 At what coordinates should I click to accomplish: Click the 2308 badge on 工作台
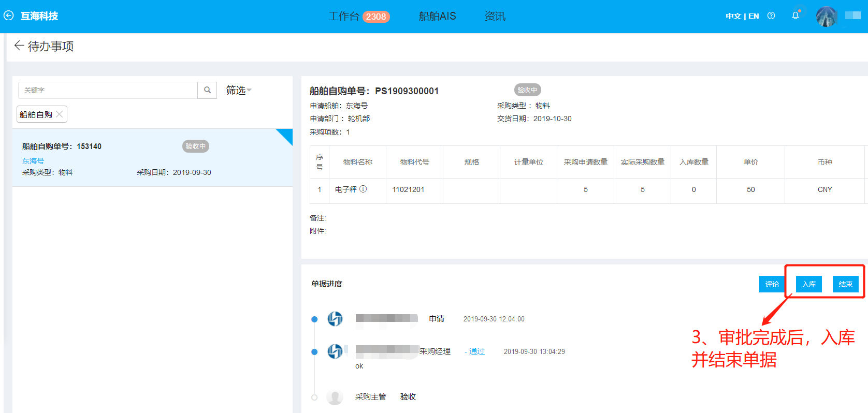pyautogui.click(x=376, y=17)
